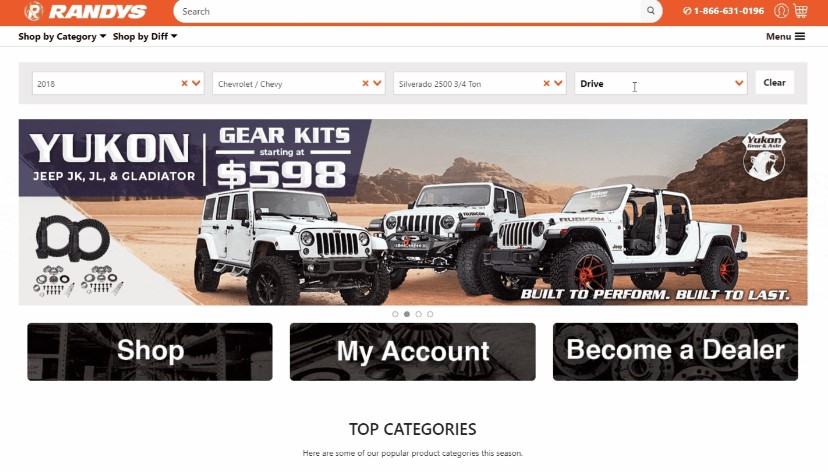Open the year dropdown chevron
The width and height of the screenshot is (828, 472).
(x=196, y=83)
